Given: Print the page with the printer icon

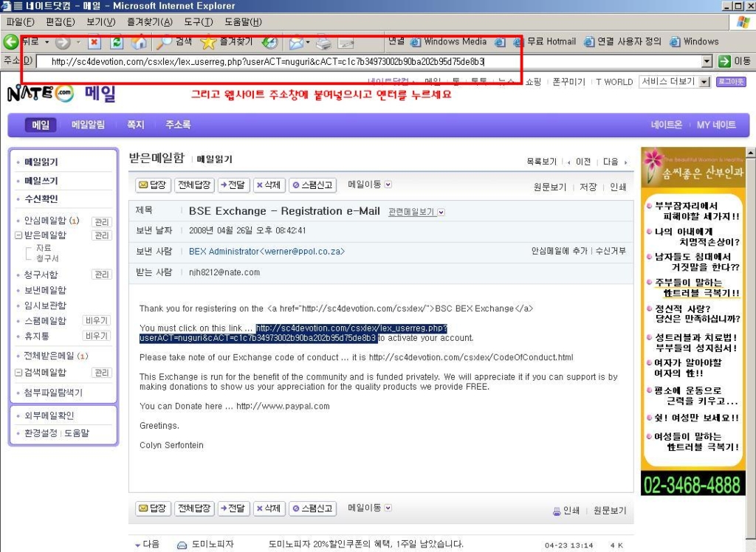Looking at the screenshot, I should pos(323,43).
